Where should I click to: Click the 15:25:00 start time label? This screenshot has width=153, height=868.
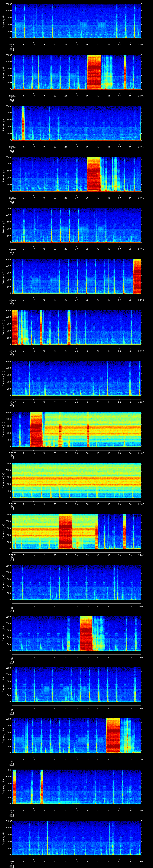point(12,198)
